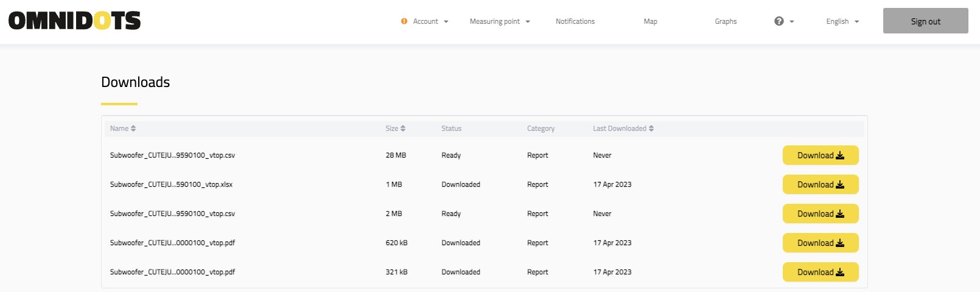Image resolution: width=980 pixels, height=292 pixels.
Task: Open the English language dropdown
Action: [842, 21]
